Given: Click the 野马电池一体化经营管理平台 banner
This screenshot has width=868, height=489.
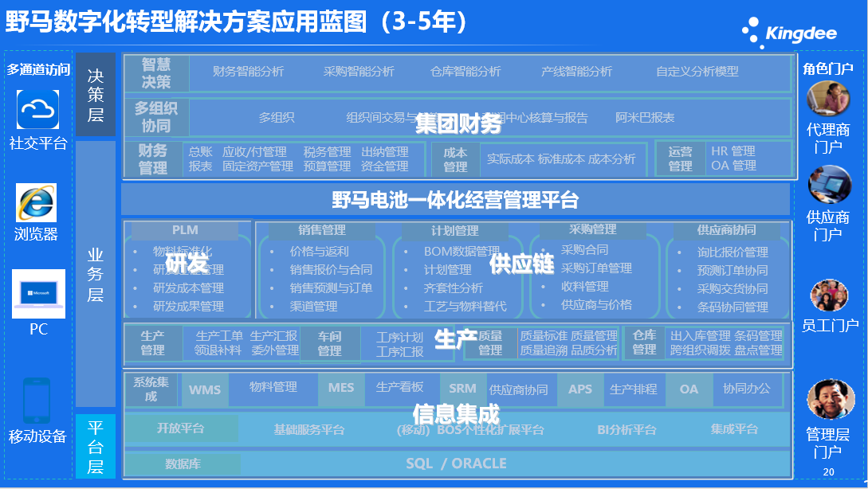Looking at the screenshot, I should [455, 200].
